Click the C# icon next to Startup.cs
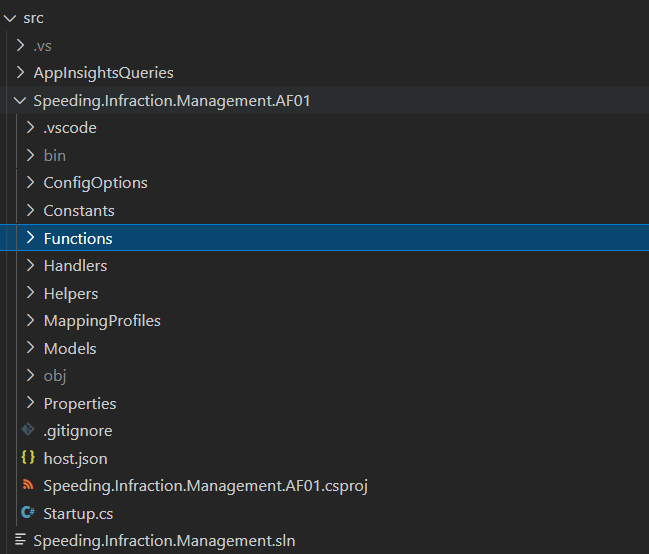 pos(27,513)
